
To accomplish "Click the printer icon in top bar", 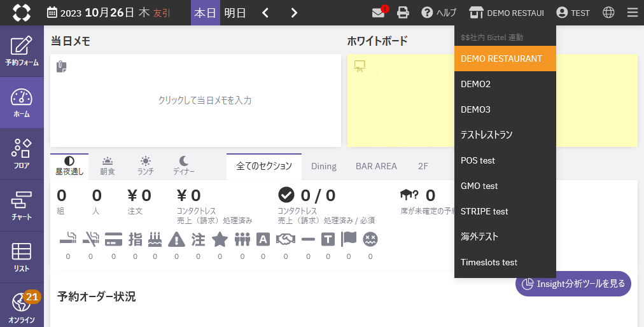I will [x=403, y=13].
